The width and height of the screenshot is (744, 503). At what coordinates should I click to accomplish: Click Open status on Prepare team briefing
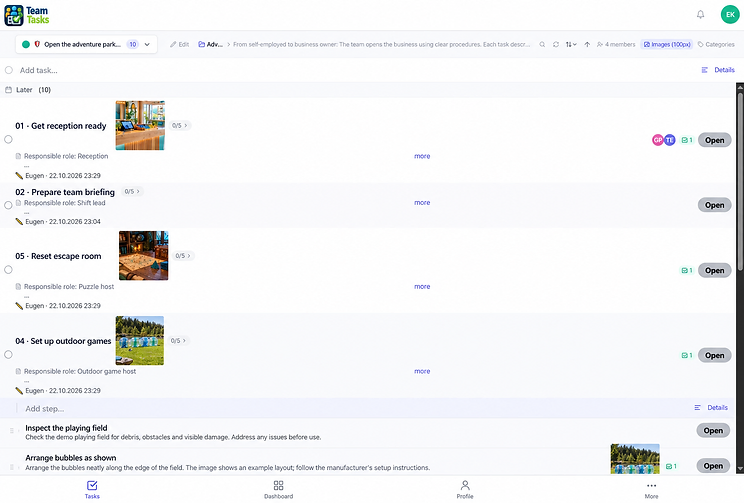tap(714, 205)
